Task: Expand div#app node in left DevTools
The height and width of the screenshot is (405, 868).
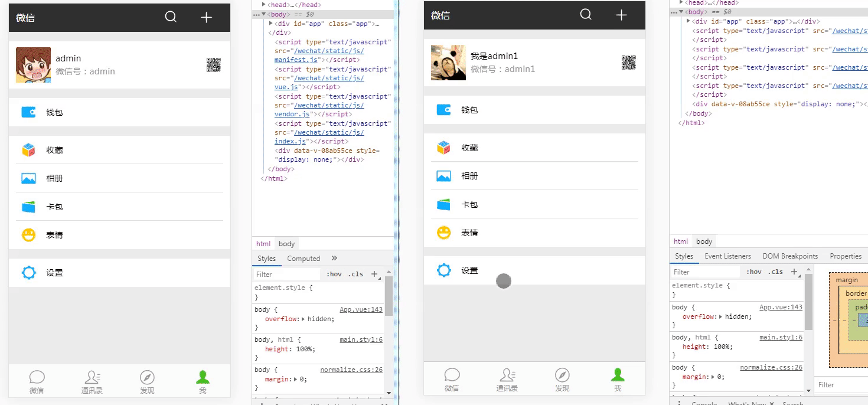Action: coord(271,24)
